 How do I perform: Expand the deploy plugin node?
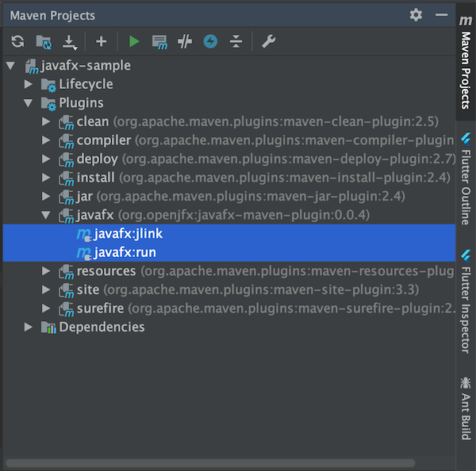pyautogui.click(x=46, y=159)
